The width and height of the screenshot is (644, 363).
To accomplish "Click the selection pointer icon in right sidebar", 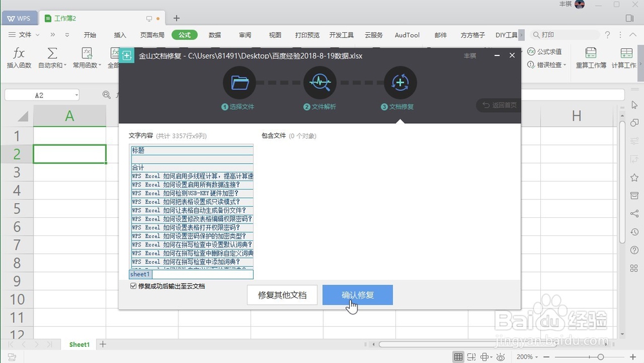I will pyautogui.click(x=634, y=105).
